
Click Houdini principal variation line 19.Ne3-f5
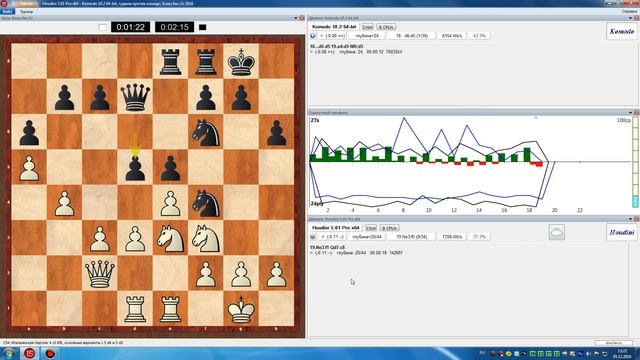pos(327,247)
